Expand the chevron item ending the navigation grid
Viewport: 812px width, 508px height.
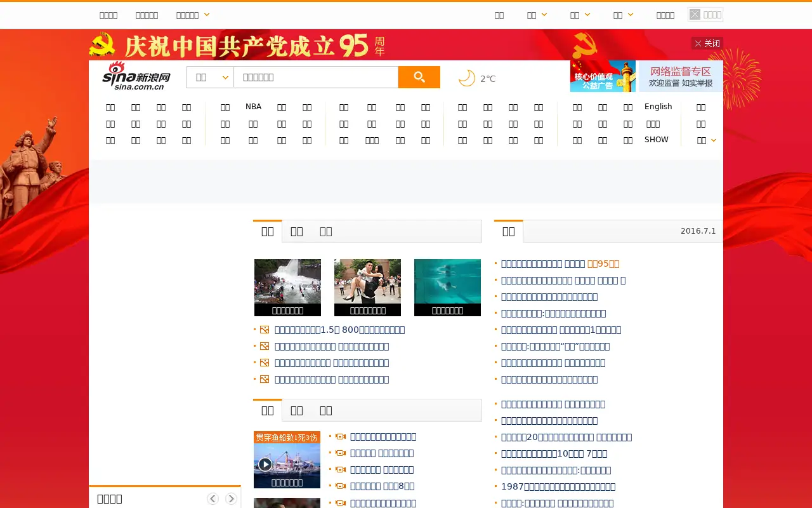706,140
